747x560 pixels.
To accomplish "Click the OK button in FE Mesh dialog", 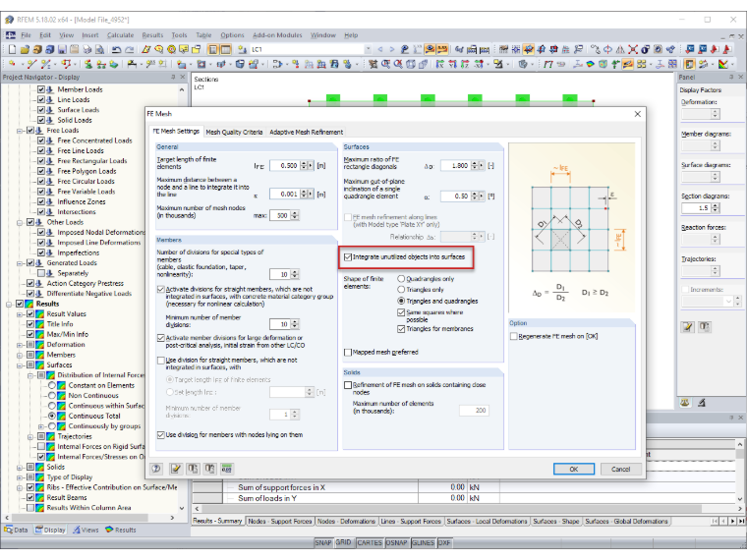I will coord(574,469).
